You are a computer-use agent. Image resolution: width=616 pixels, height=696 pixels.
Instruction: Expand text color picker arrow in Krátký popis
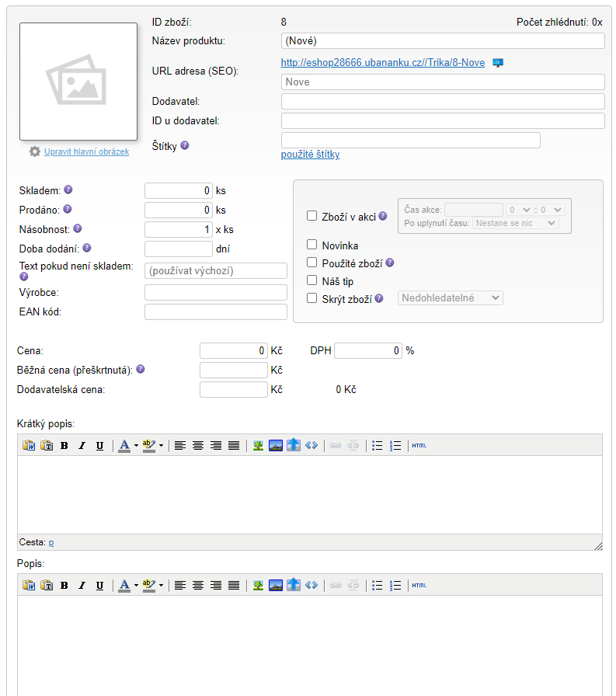click(136, 446)
